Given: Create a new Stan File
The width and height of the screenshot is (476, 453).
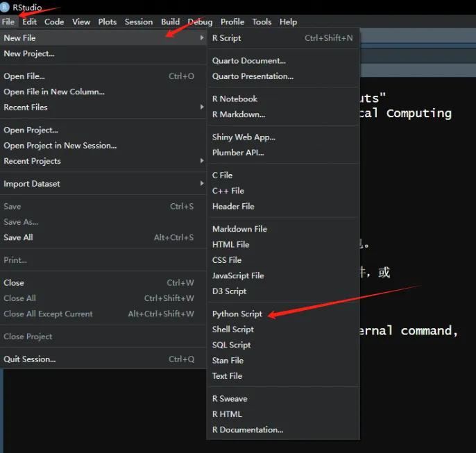Looking at the screenshot, I should (x=283, y=361).
